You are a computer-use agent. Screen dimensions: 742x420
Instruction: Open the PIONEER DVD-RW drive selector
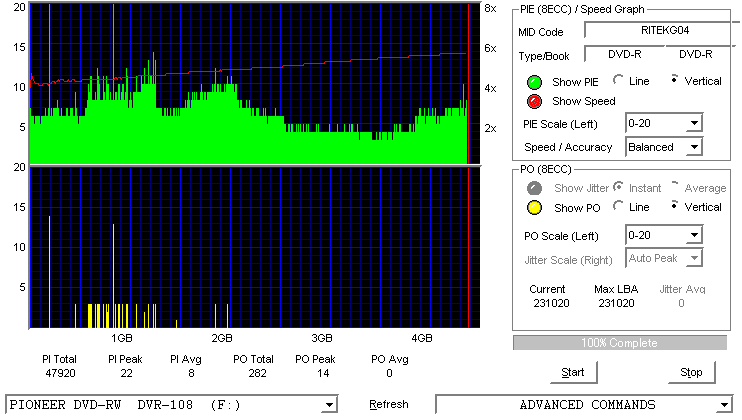(171, 405)
